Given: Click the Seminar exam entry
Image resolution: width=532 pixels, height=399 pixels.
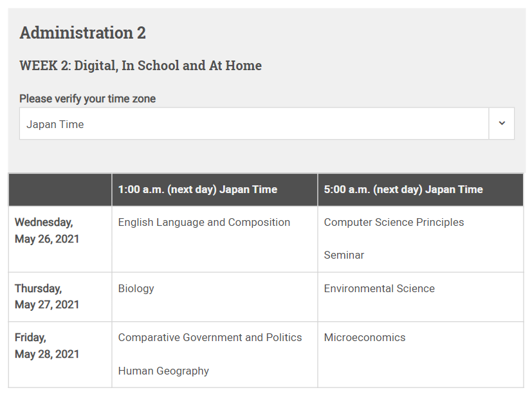Looking at the screenshot, I should 344,255.
